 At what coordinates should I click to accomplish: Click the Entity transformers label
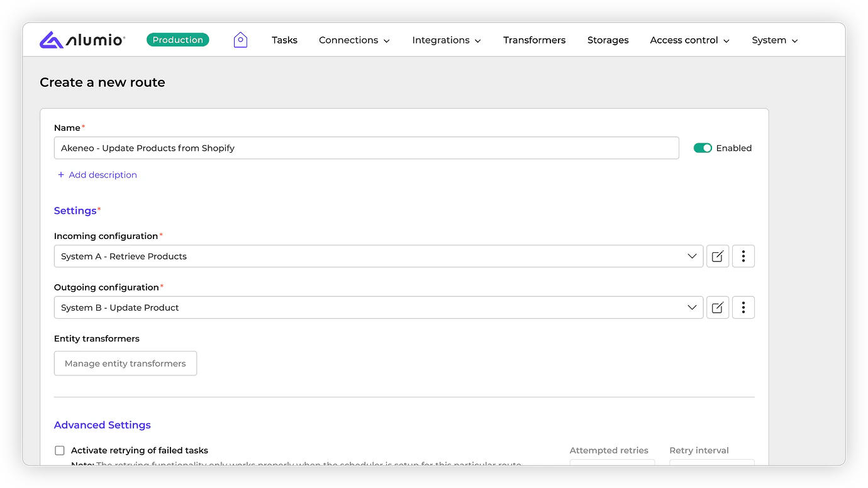click(97, 338)
